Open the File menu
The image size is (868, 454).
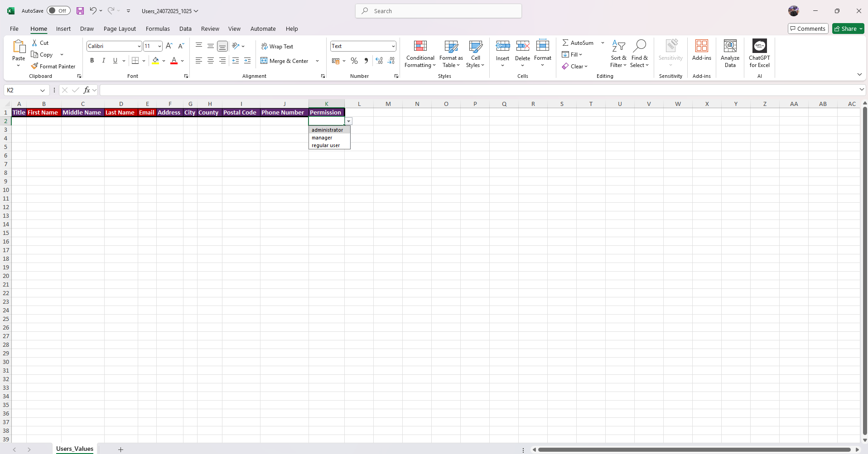pyautogui.click(x=14, y=29)
